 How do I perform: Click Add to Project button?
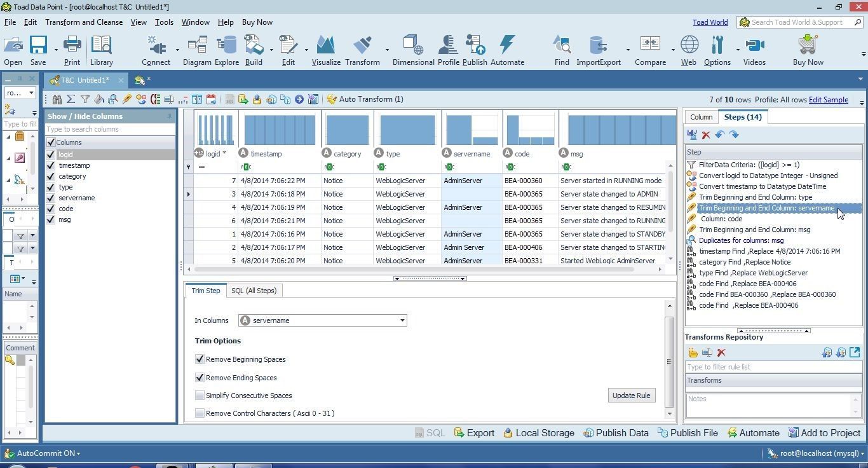coord(824,433)
